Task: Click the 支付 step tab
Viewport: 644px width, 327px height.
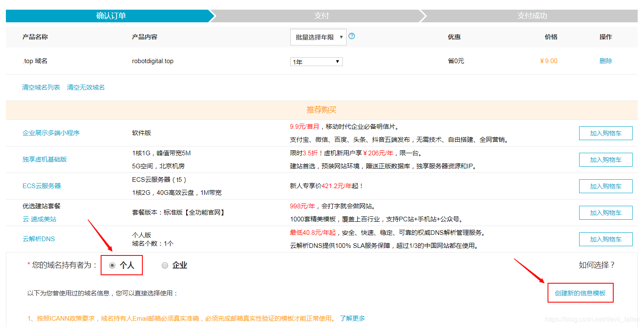Action: 321,16
